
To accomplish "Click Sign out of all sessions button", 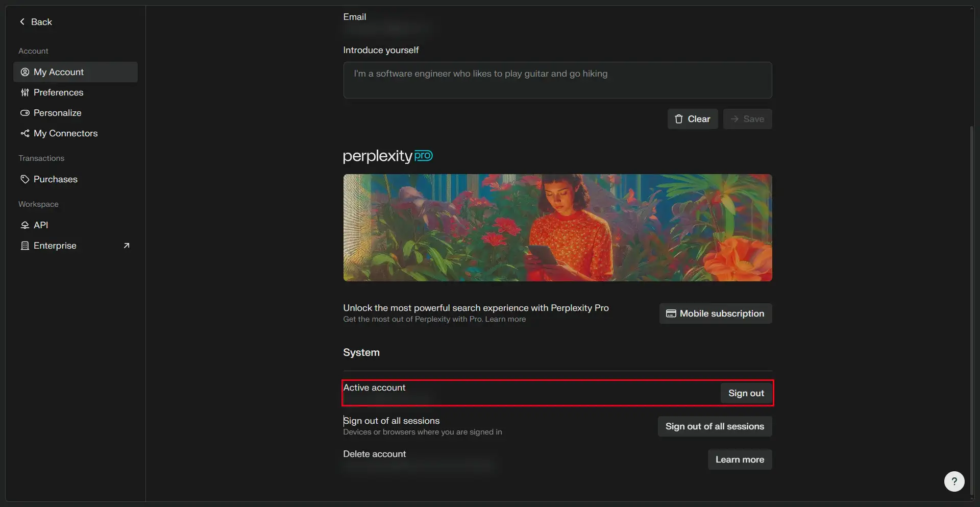I will click(x=715, y=426).
